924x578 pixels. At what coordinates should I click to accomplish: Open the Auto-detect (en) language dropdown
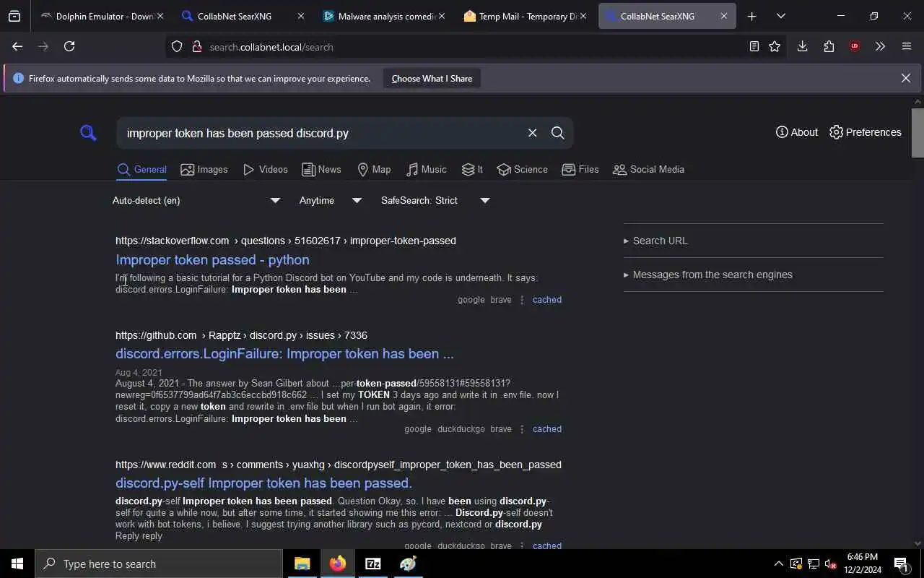click(196, 201)
